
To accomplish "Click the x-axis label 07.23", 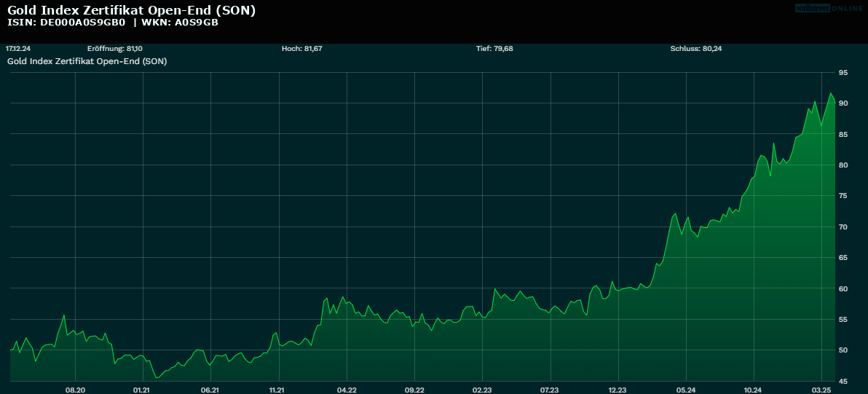I will pyautogui.click(x=551, y=390).
